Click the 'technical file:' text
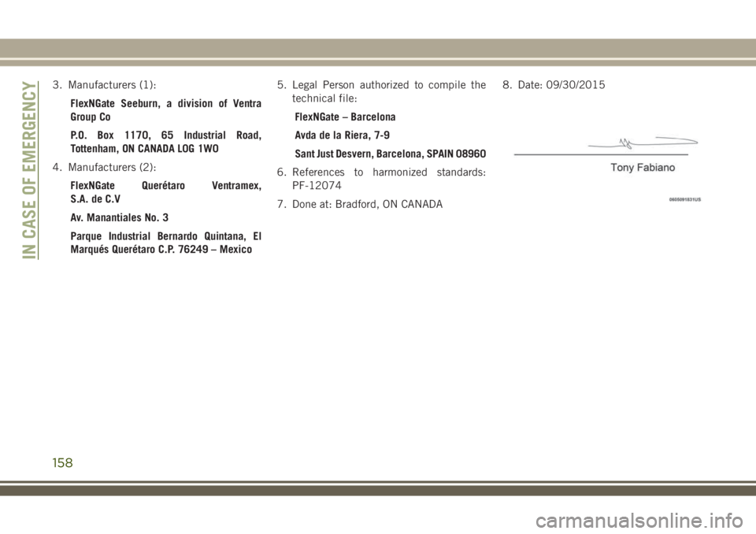 click(x=324, y=98)
